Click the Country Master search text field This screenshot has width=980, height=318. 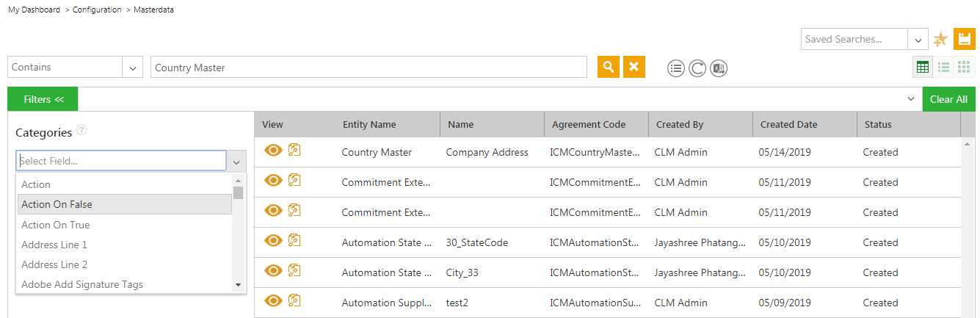point(369,68)
